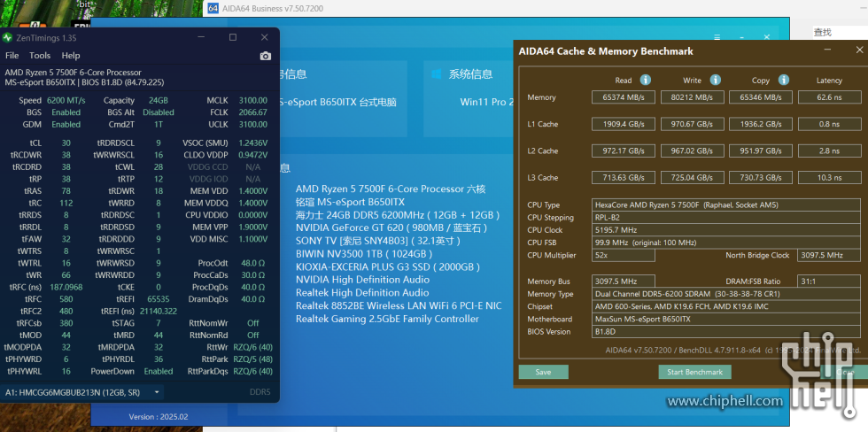This screenshot has height=432, width=868.
Task: Click the ZenTimings screenshot camera icon
Action: click(x=266, y=56)
